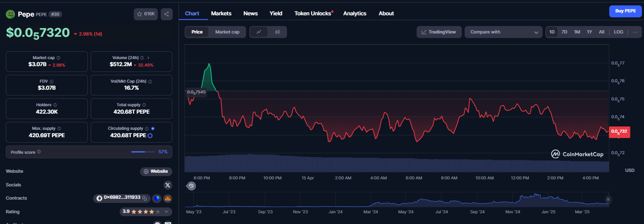644x224 pixels.
Task: Add Pepe to watchlist via star button
Action: point(146,14)
